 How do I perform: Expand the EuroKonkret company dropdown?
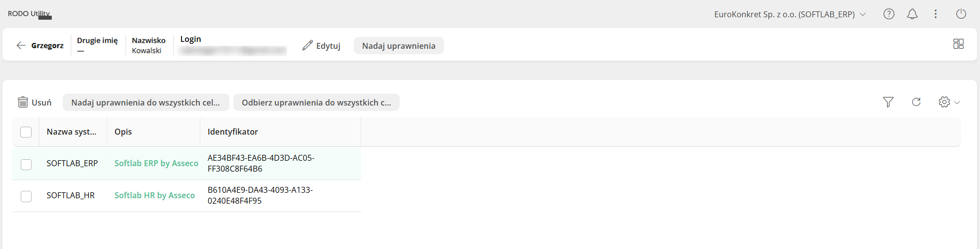click(x=790, y=14)
